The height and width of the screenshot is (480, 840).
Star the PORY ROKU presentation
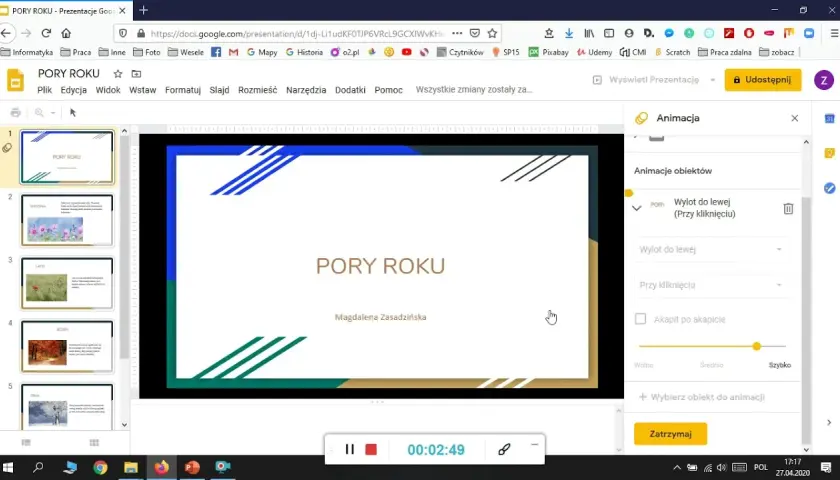(118, 74)
